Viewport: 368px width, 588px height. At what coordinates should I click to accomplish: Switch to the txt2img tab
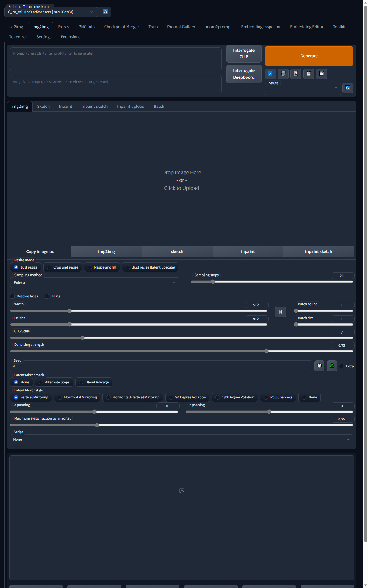click(16, 27)
